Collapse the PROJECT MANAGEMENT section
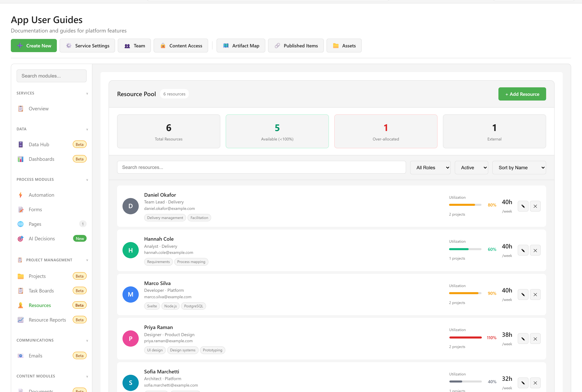This screenshot has height=392, width=582. pyautogui.click(x=87, y=260)
